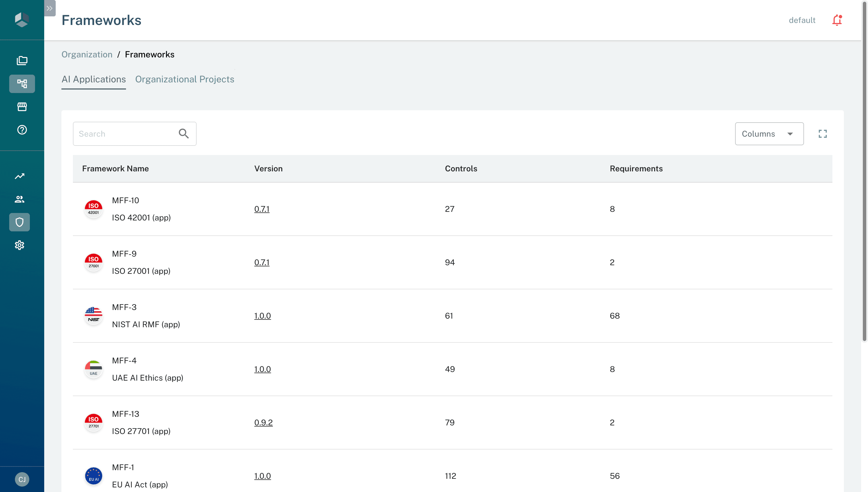Select the AI Applications tab

tap(94, 79)
